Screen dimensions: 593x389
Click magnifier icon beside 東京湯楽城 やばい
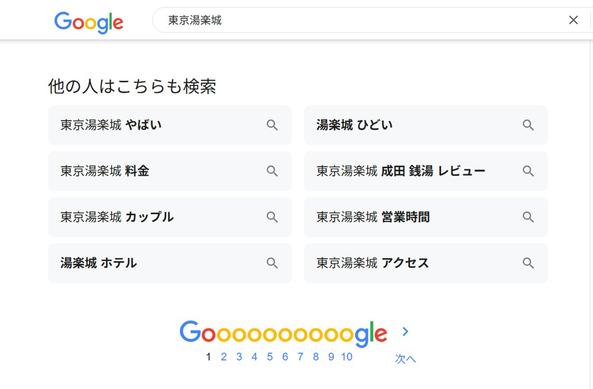[x=272, y=125]
